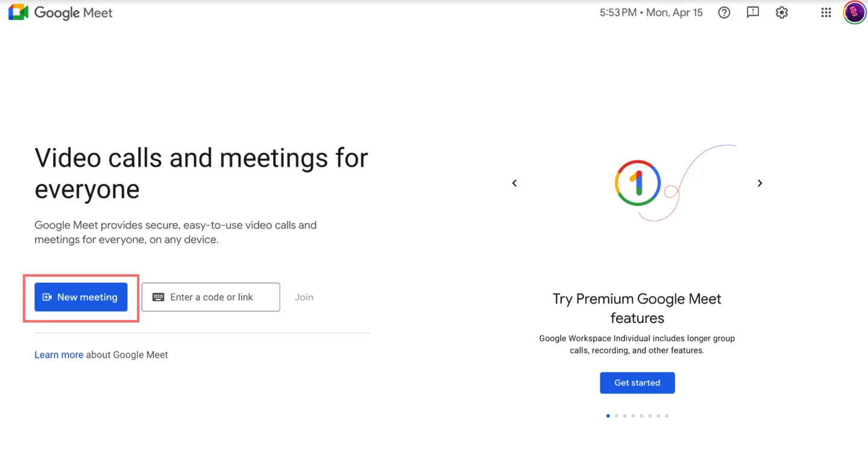Click the Google Meet logo
The image size is (868, 458).
[60, 13]
